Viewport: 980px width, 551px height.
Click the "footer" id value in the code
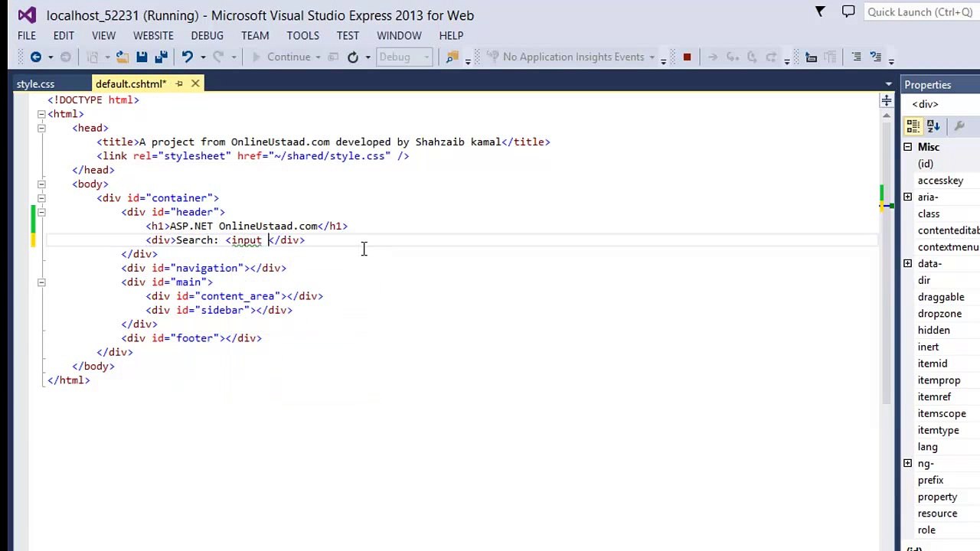click(198, 337)
